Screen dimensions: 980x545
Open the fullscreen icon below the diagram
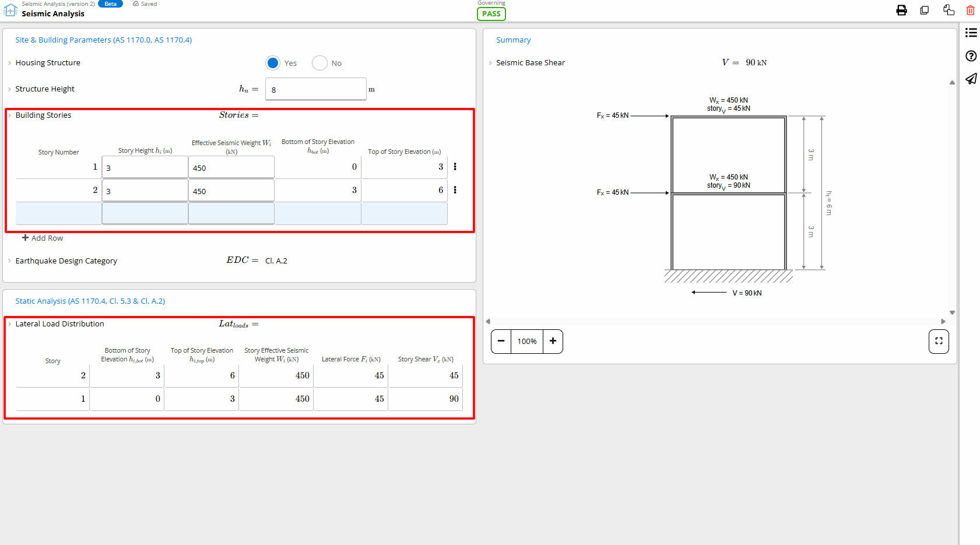click(x=939, y=342)
